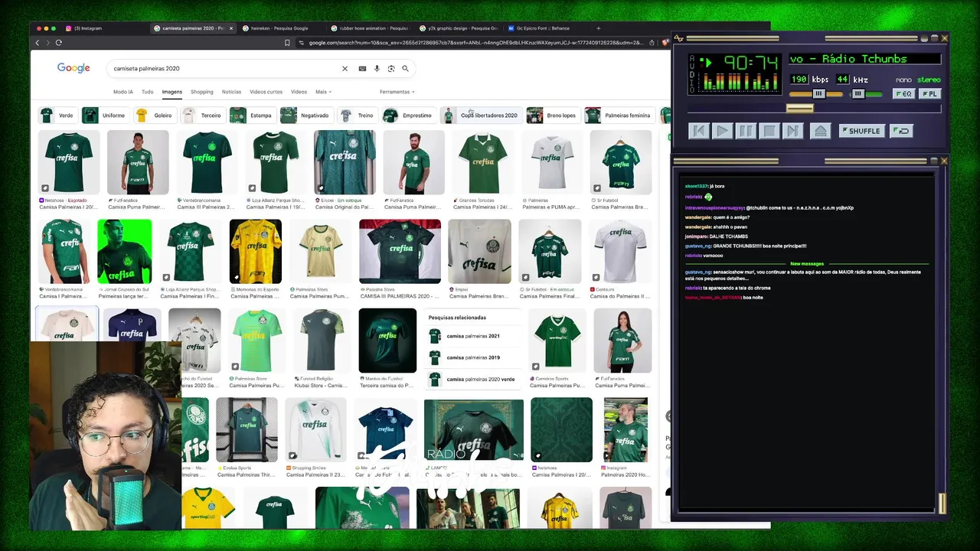Click the Google logo
The image size is (980, 551).
click(73, 68)
